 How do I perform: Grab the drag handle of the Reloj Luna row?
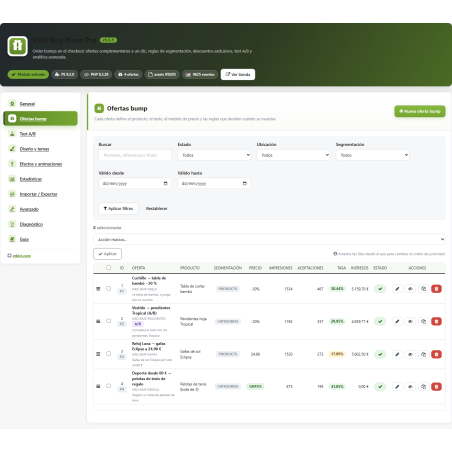point(98,354)
